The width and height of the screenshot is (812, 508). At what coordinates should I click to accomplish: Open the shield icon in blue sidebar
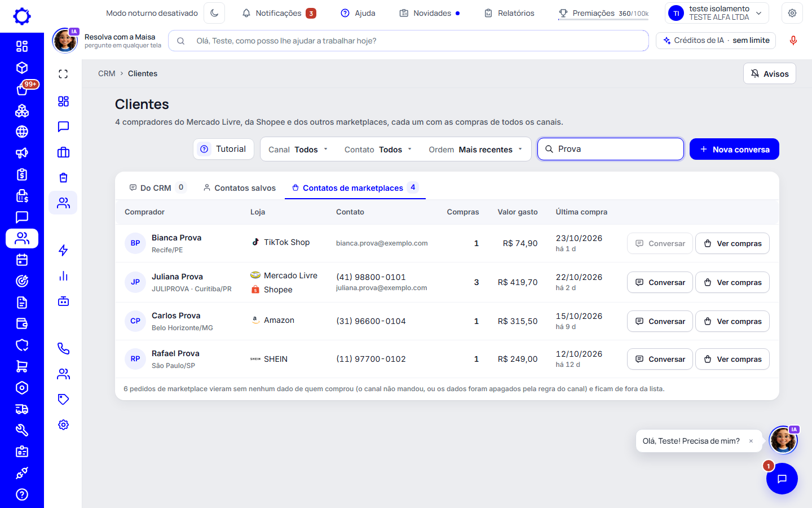(x=22, y=345)
